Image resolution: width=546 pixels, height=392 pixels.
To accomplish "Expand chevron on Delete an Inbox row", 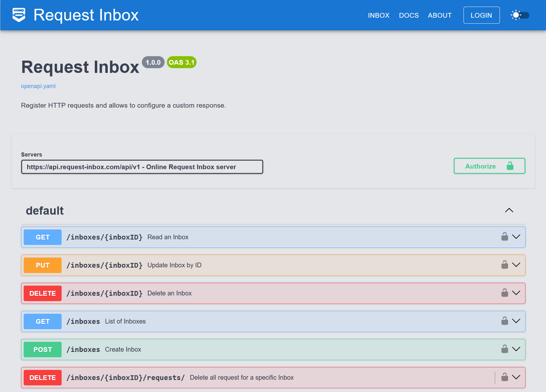I will tap(516, 293).
